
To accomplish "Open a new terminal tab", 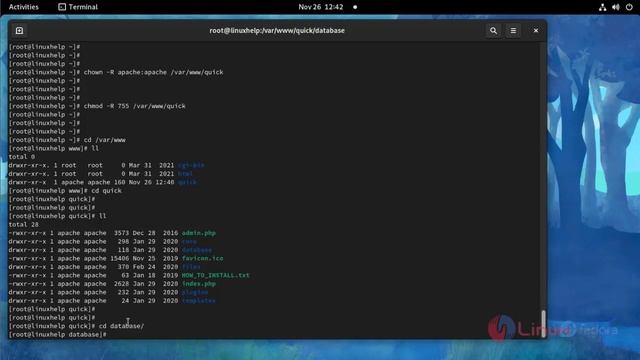I will (19, 31).
